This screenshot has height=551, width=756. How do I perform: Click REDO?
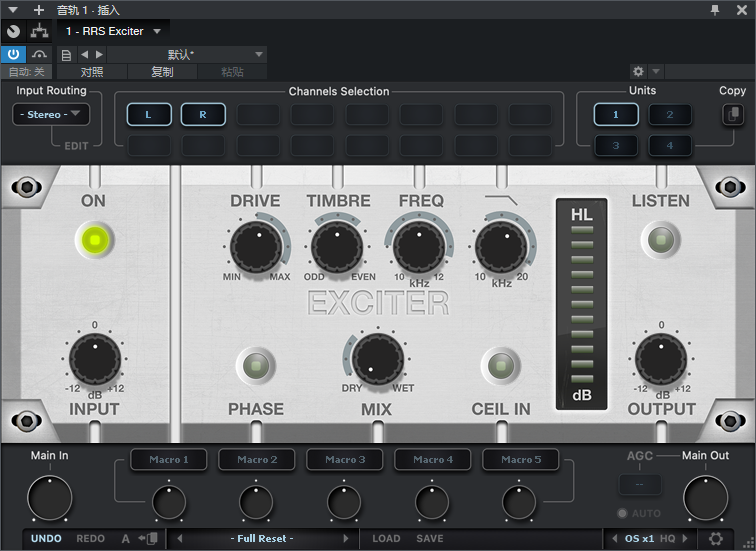point(91,538)
